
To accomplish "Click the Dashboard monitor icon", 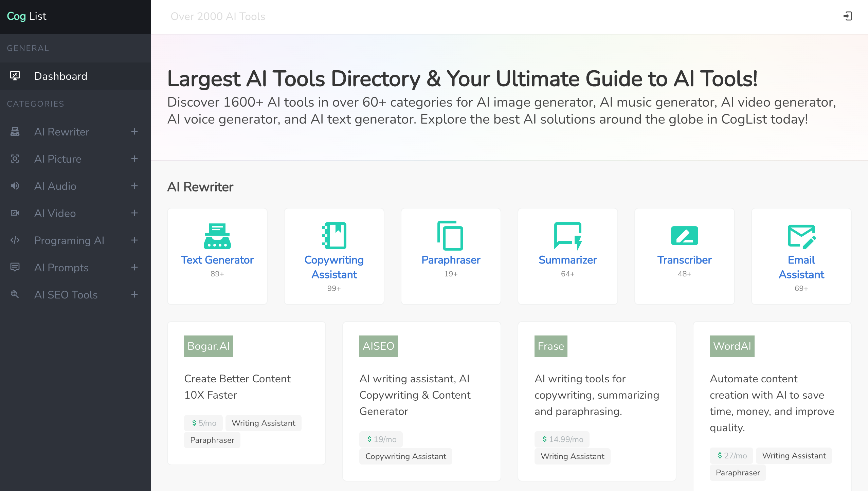I will (x=15, y=76).
